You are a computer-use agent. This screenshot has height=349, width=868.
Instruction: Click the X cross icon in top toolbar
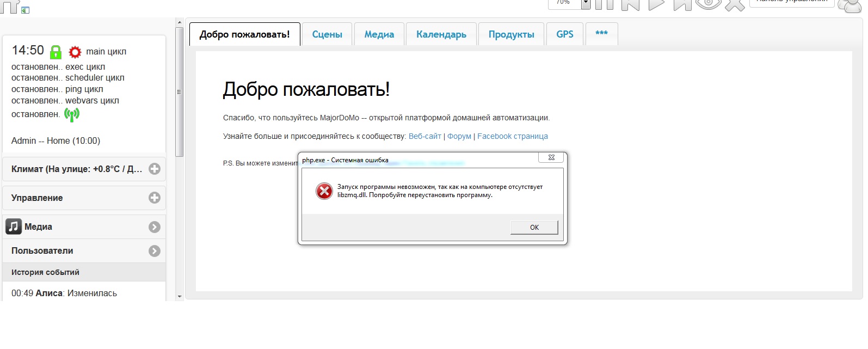(735, 4)
